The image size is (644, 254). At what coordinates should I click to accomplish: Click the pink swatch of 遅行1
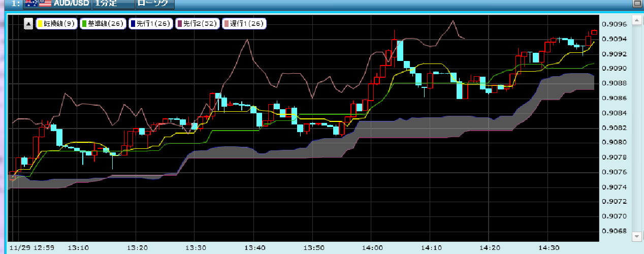coord(228,23)
